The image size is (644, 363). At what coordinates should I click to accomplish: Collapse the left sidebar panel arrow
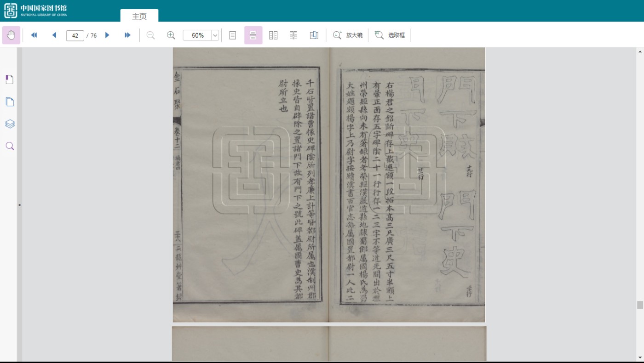pyautogui.click(x=19, y=205)
